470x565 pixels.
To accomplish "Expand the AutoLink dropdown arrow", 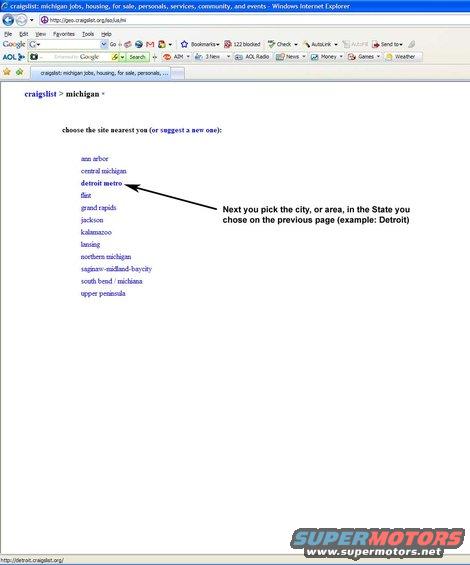I will (336, 45).
